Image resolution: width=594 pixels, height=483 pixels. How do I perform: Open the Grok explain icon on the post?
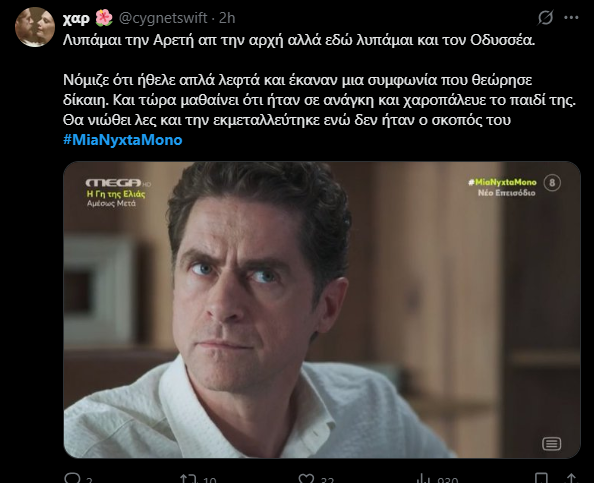(x=546, y=17)
